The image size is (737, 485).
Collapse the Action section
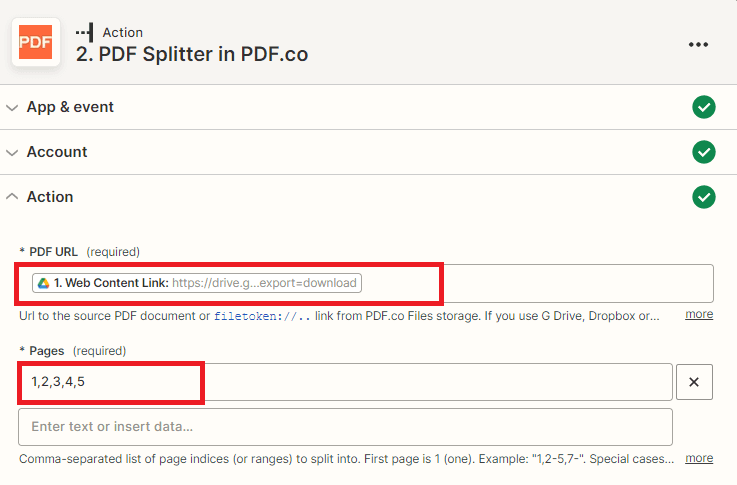(12, 196)
